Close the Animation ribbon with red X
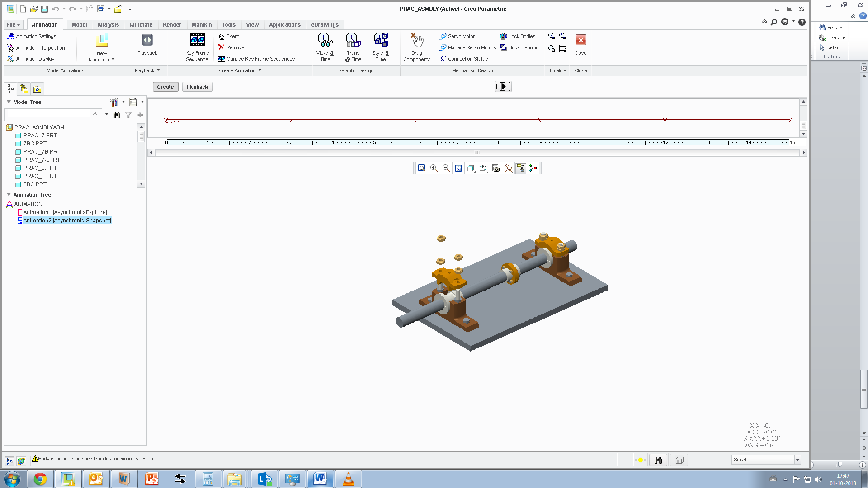868x488 pixels. (x=581, y=40)
